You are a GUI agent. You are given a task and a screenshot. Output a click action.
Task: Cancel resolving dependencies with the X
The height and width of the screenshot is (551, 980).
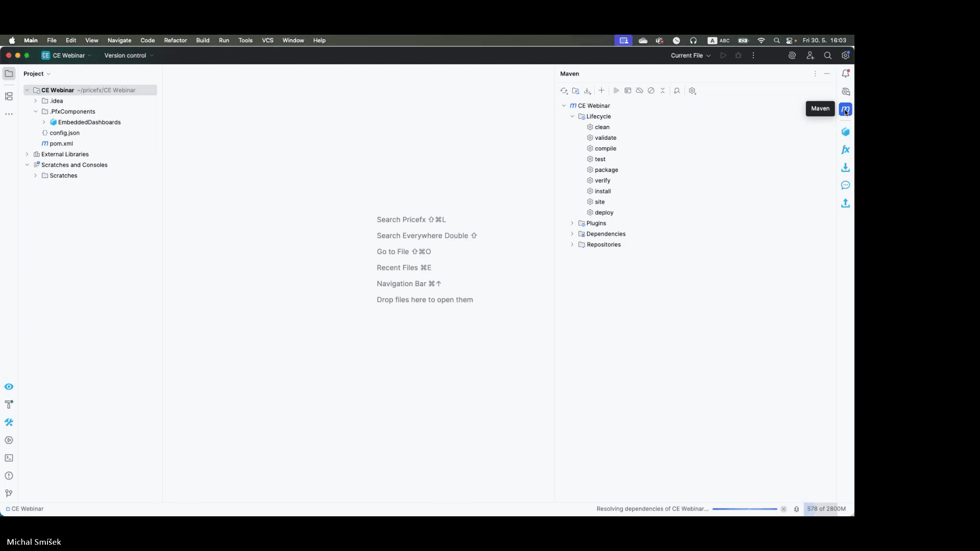pyautogui.click(x=783, y=509)
